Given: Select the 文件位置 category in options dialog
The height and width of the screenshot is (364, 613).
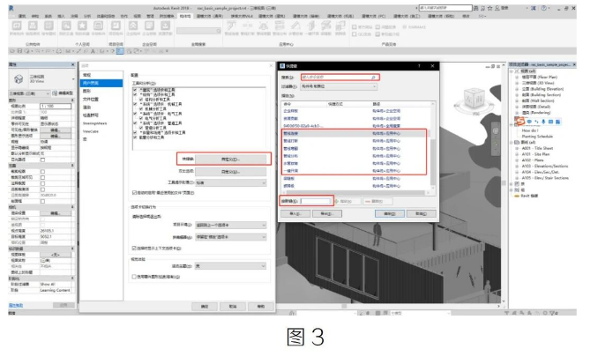Looking at the screenshot, I should click(x=91, y=100).
